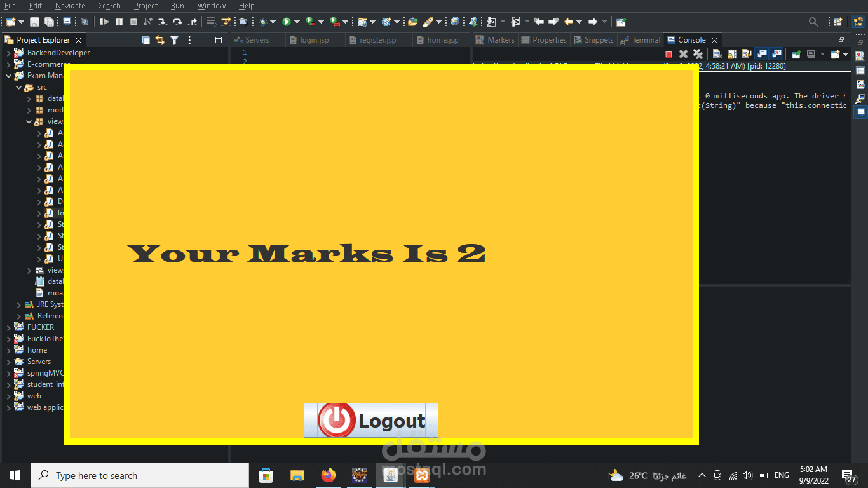The image size is (868, 488).
Task: Toggle Show Console on Standard Out Changes
Action: click(x=762, y=55)
